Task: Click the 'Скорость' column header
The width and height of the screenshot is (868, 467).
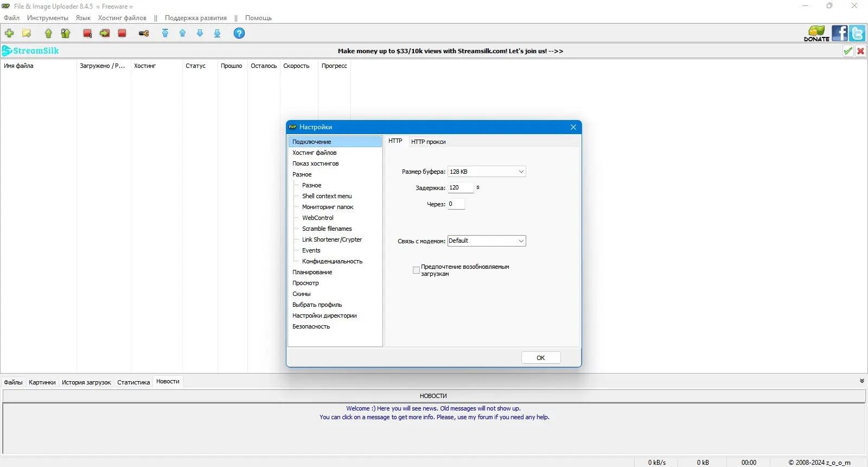Action: pyautogui.click(x=299, y=66)
